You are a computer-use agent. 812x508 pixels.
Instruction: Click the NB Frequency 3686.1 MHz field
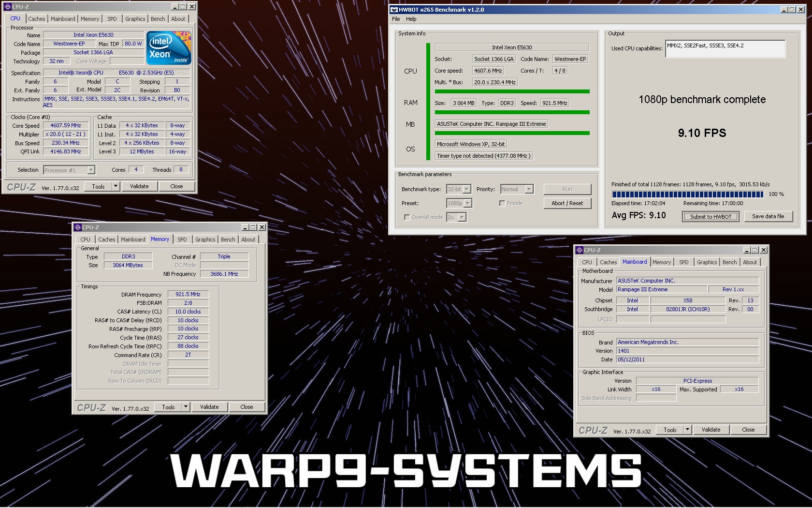pos(224,274)
